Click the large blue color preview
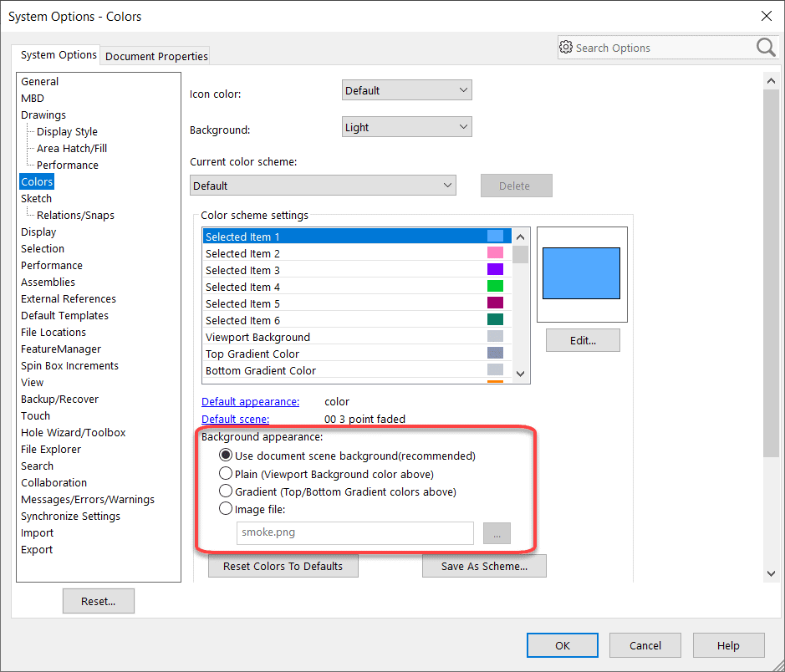The image size is (785, 672). [581, 273]
